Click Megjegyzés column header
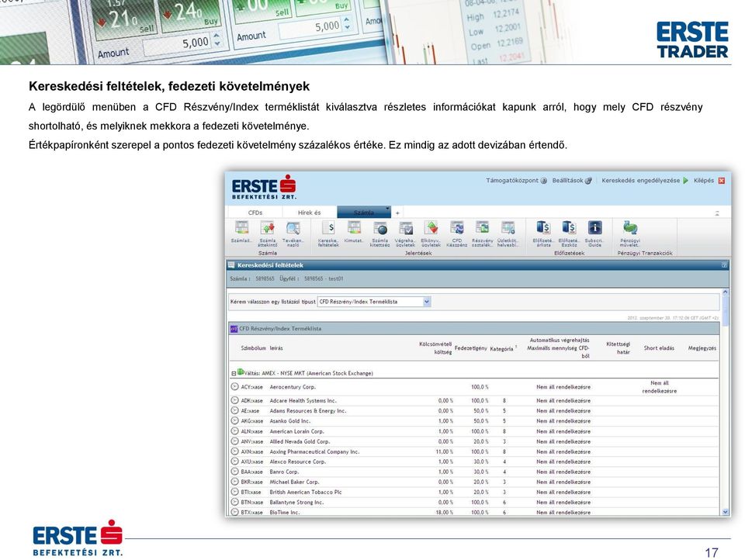The width and height of the screenshot is (745, 560). (702, 348)
